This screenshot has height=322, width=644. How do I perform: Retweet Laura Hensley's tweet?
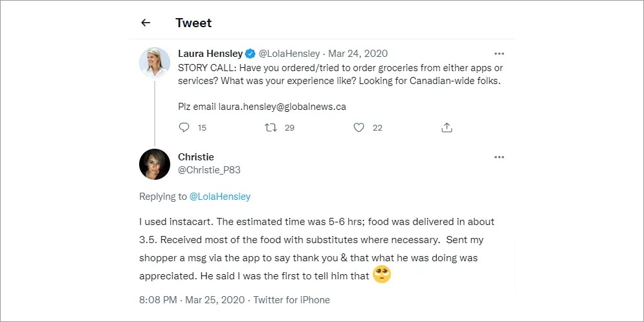point(271,127)
